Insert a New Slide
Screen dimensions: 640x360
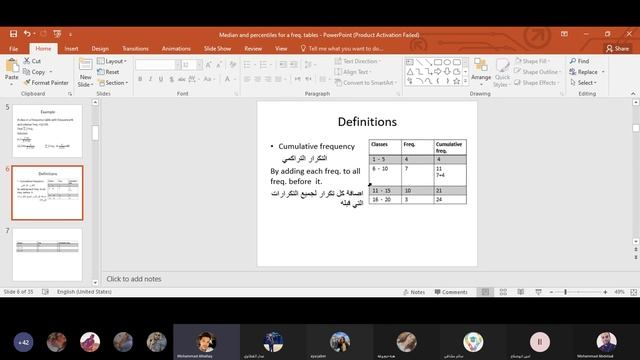click(x=85, y=73)
